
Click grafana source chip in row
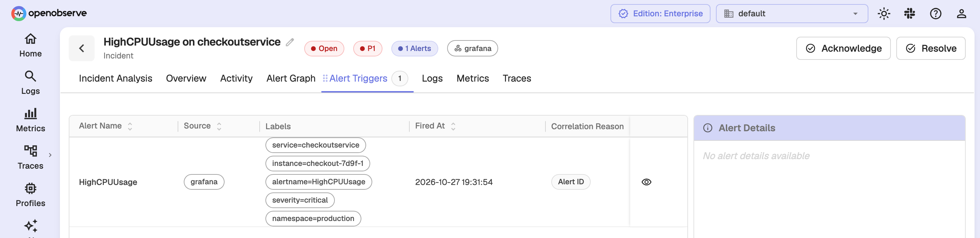204,182
